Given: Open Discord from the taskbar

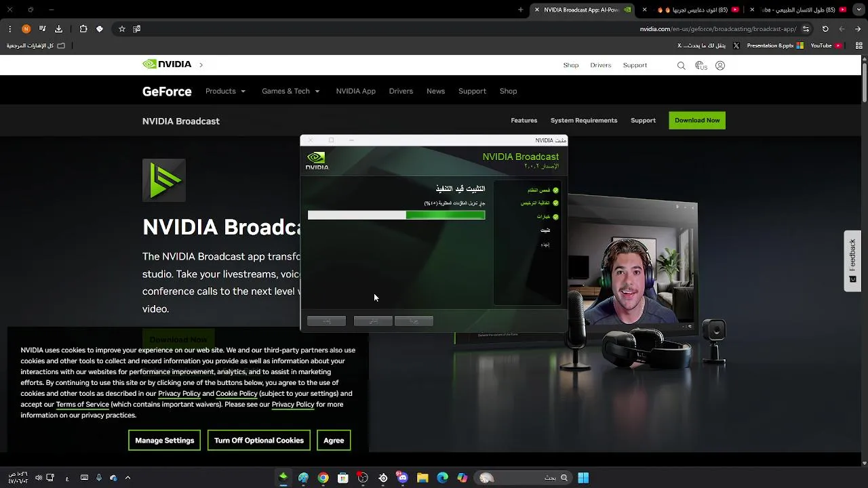Looking at the screenshot, I should (x=403, y=478).
